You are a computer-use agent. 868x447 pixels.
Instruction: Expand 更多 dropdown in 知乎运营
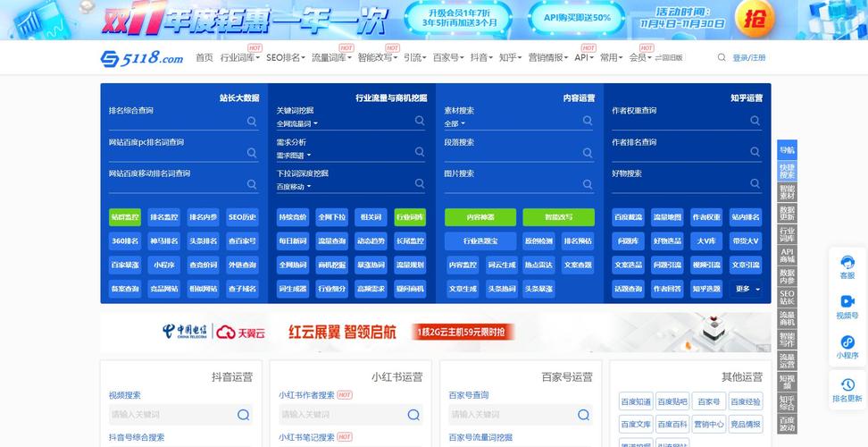pyautogui.click(x=746, y=289)
